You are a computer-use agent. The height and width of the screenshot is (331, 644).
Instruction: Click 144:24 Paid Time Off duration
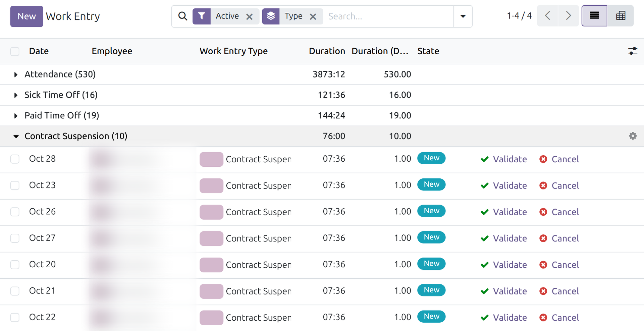pos(331,115)
